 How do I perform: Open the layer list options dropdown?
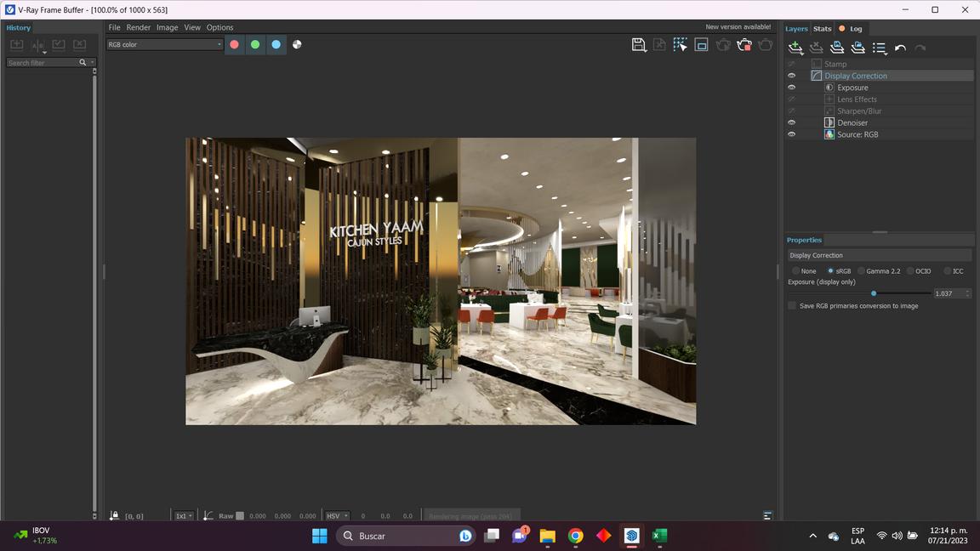pos(880,48)
